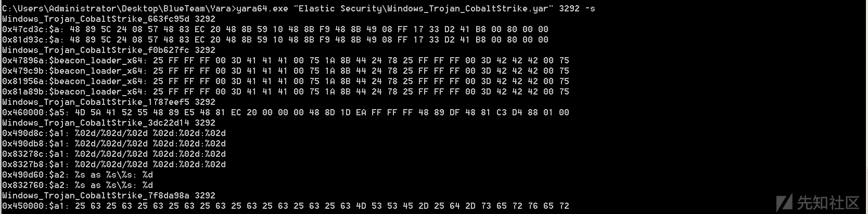The width and height of the screenshot is (868, 214).
Task: Click the 0x47896a:$beacon_loader_x64 match line
Action: tap(286, 60)
